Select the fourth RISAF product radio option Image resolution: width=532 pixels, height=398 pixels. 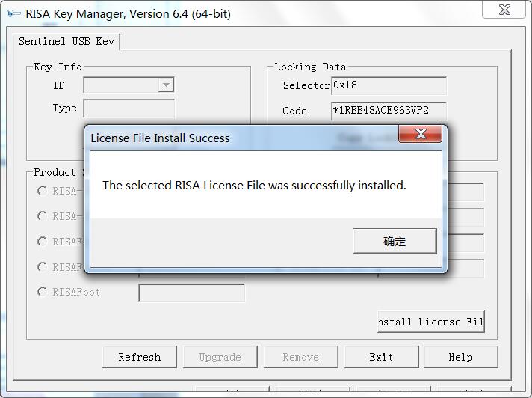click(42, 267)
